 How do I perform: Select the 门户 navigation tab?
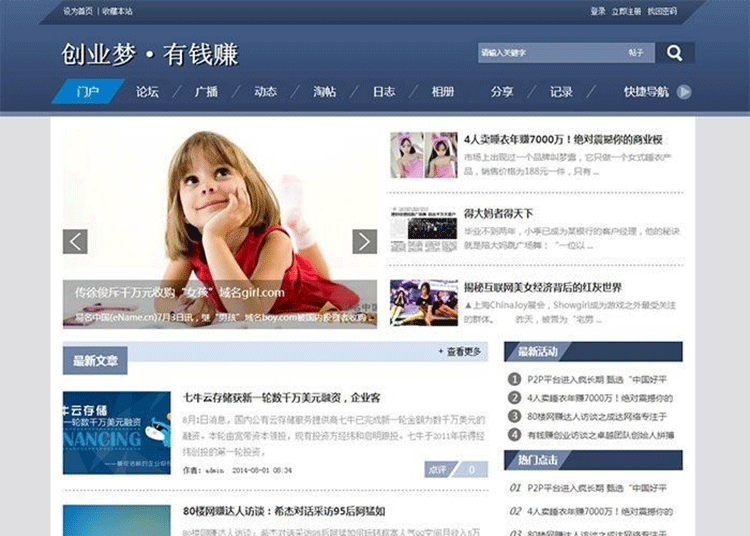(x=88, y=91)
